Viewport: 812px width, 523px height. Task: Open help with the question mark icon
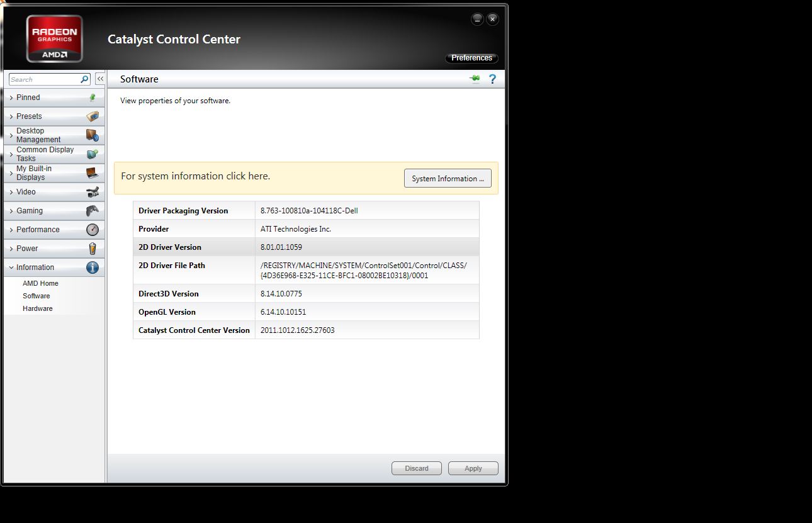click(x=492, y=79)
